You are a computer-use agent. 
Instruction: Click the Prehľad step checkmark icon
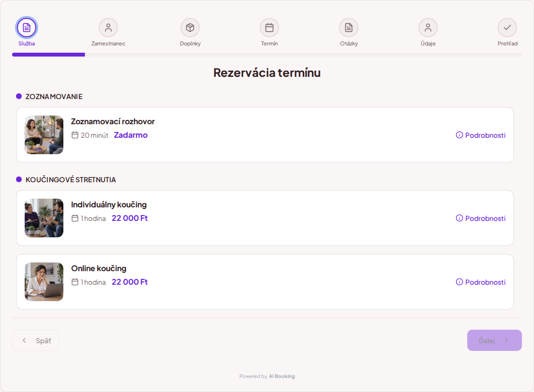click(x=507, y=28)
